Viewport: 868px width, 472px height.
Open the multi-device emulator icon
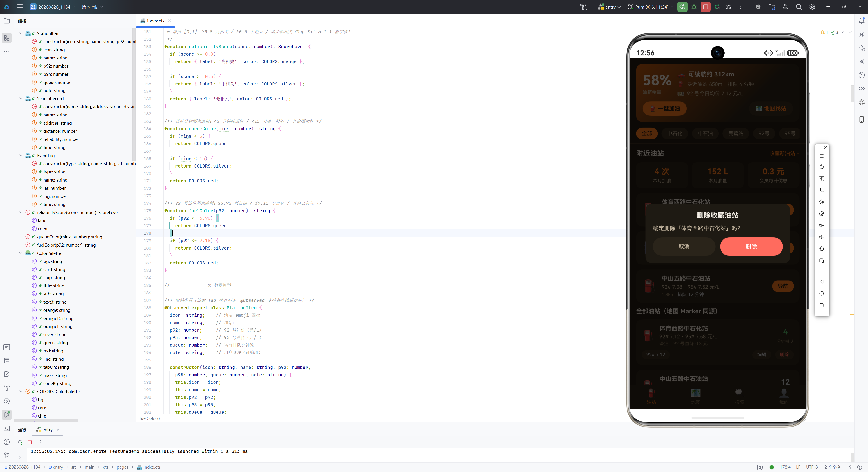(x=821, y=261)
